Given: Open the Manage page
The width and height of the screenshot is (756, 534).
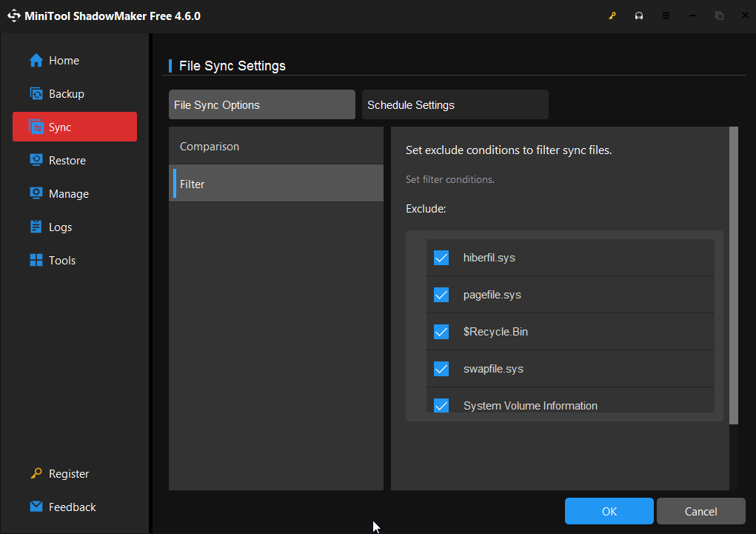Looking at the screenshot, I should (75, 193).
